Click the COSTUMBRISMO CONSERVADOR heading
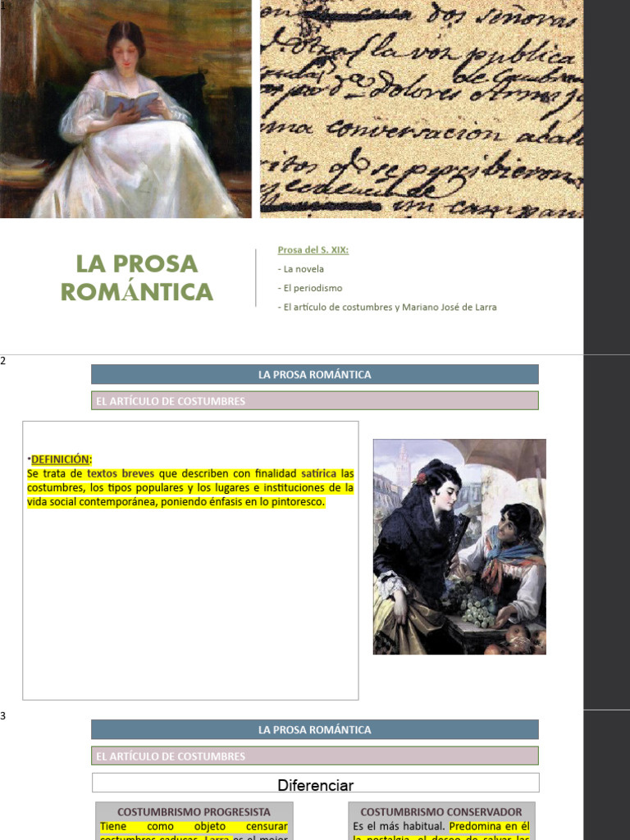This screenshot has height=840, width=630. (441, 812)
